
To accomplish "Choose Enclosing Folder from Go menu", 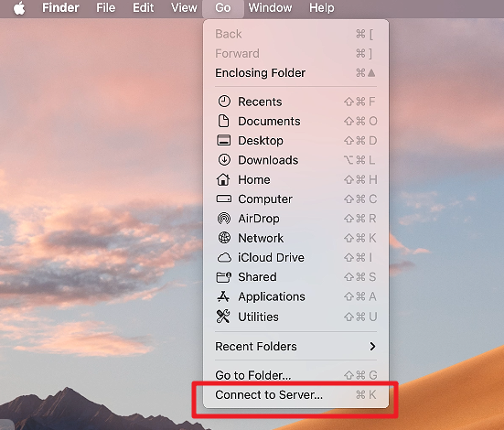I will click(x=295, y=72).
